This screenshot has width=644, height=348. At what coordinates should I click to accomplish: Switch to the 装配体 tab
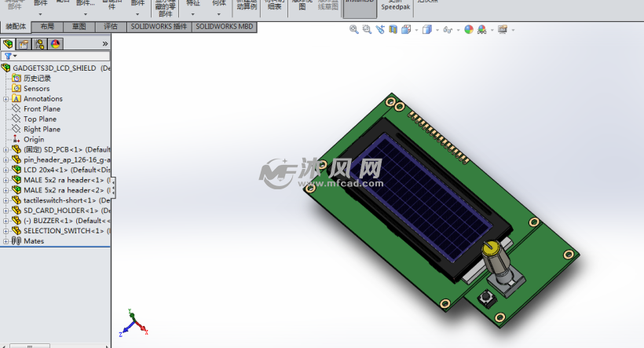click(16, 27)
